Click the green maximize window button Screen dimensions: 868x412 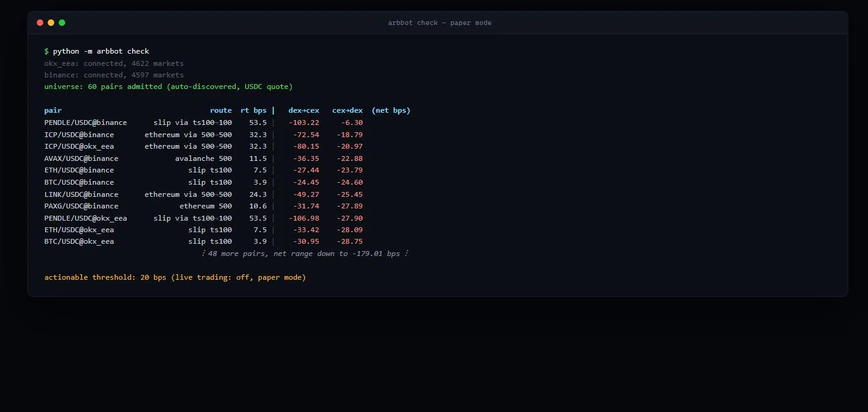pos(62,23)
